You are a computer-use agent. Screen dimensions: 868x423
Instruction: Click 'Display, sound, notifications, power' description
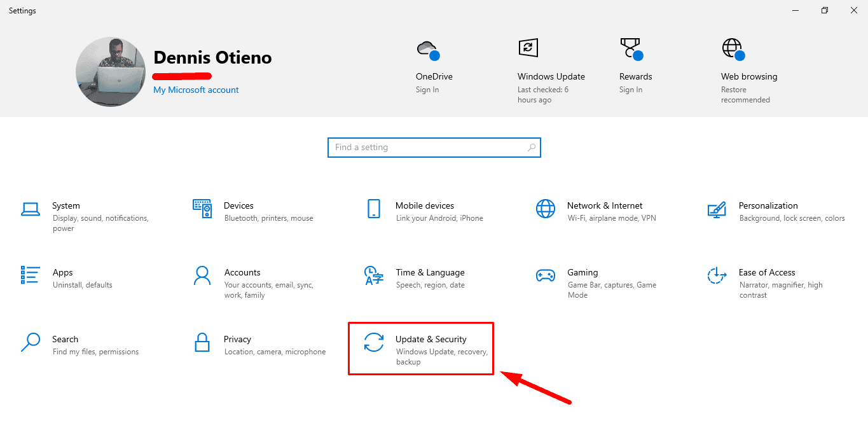point(100,223)
